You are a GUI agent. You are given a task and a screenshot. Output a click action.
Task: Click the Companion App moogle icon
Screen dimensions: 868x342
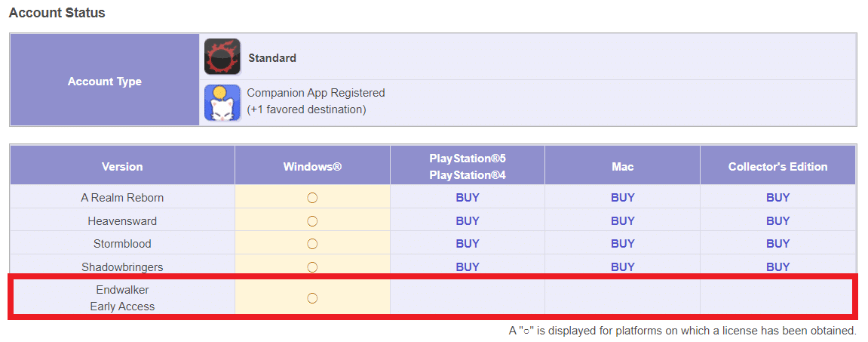coord(222,103)
